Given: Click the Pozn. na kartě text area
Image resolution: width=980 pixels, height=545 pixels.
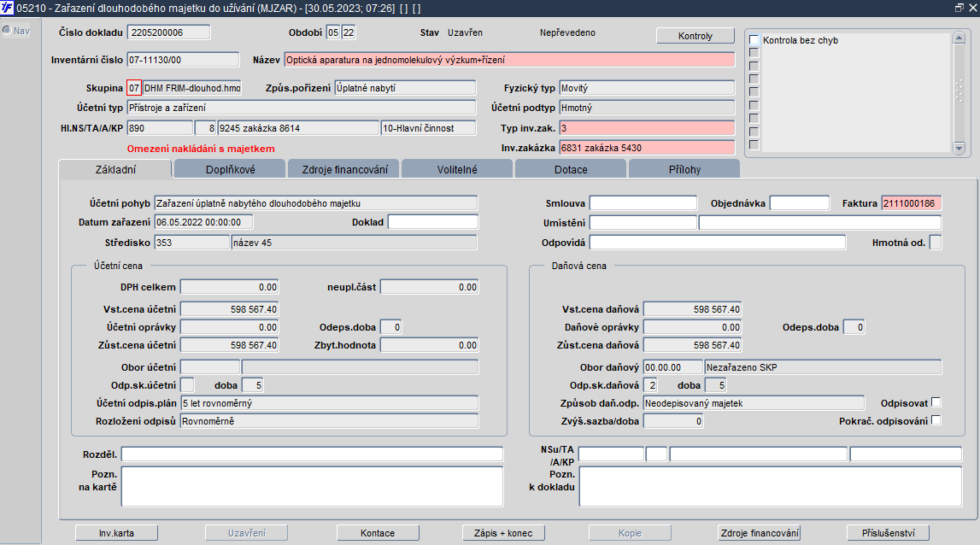Looking at the screenshot, I should click(312, 486).
